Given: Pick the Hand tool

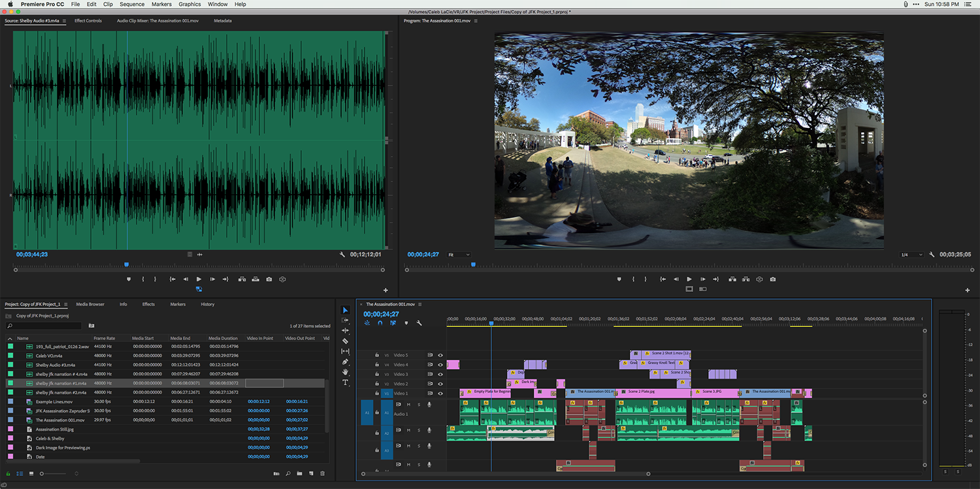Looking at the screenshot, I should coord(346,371).
